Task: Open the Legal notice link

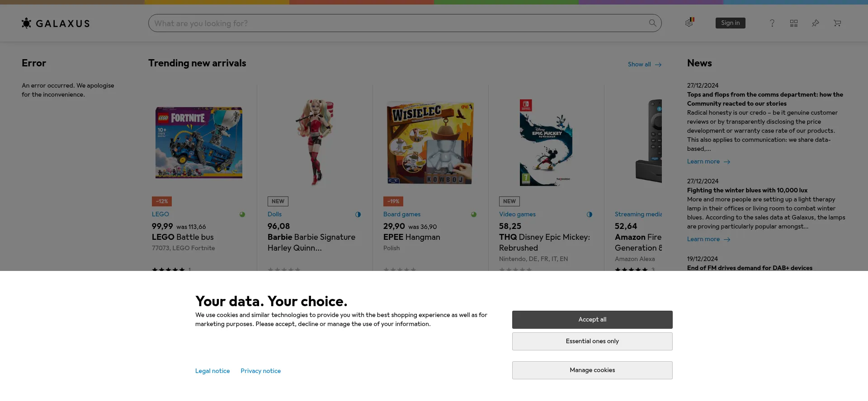Action: pos(212,371)
